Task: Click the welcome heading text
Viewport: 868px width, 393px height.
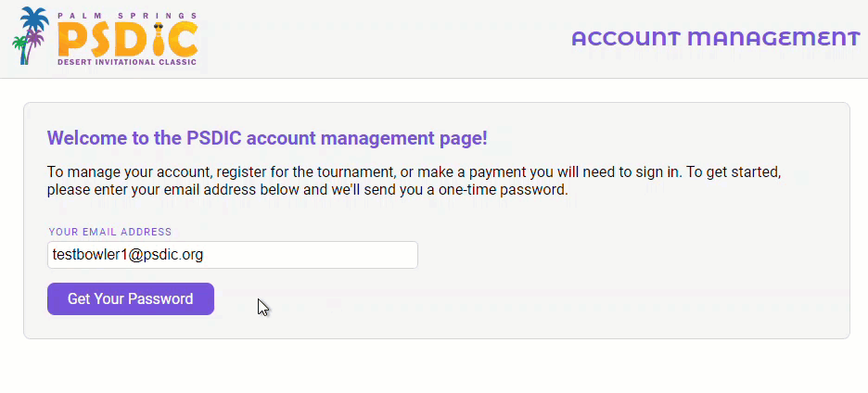Action: tap(267, 138)
